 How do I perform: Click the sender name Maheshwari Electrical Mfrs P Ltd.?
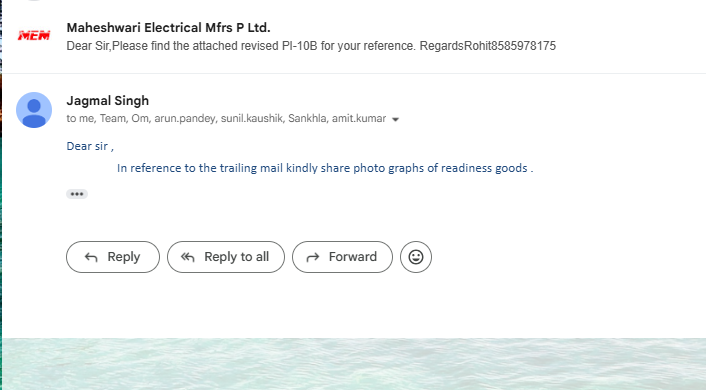[168, 27]
